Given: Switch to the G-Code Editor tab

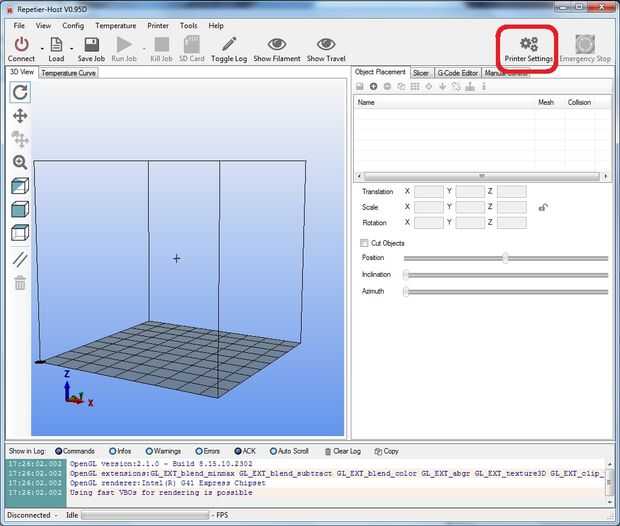Looking at the screenshot, I should [x=457, y=73].
